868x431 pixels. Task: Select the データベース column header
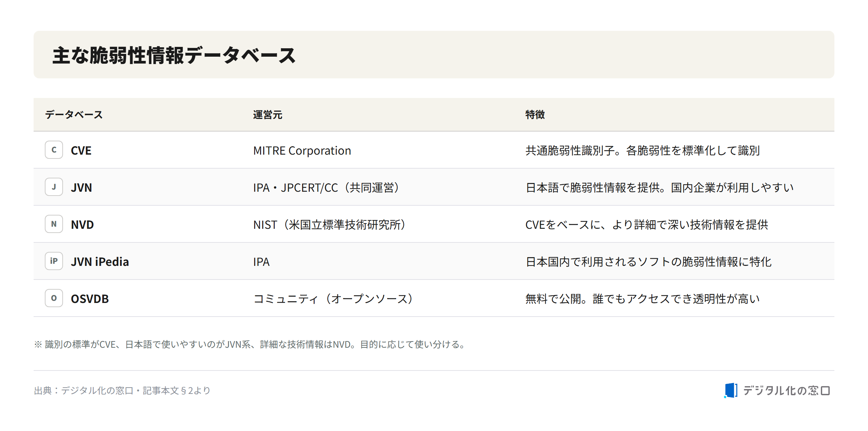point(74,115)
